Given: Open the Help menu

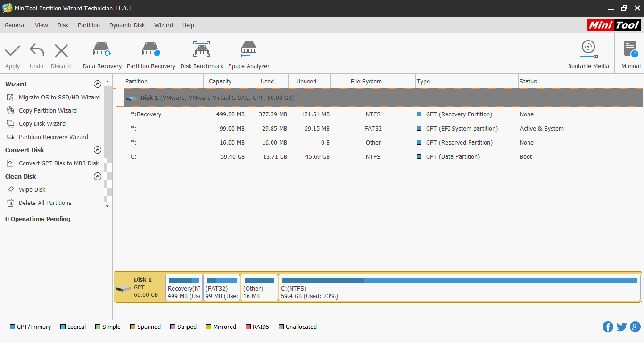Looking at the screenshot, I should [x=188, y=25].
